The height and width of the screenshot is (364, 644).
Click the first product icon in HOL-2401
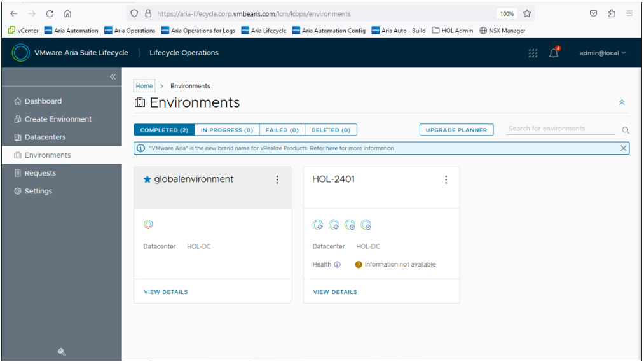pos(318,225)
